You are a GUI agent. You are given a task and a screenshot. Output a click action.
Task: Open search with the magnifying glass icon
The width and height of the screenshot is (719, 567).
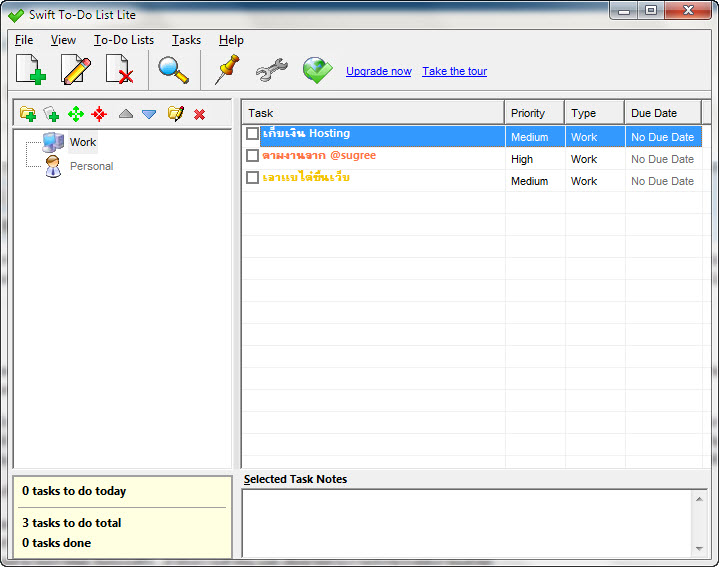click(x=173, y=70)
